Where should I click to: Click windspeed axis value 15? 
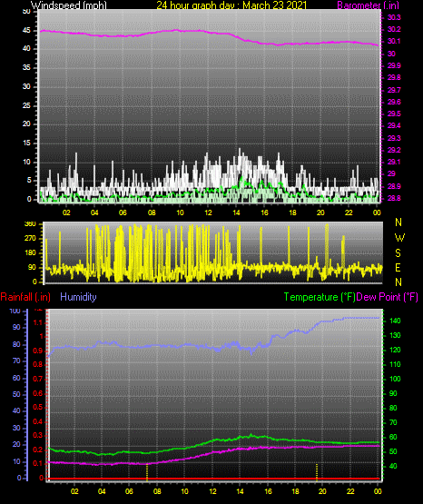pos(26,143)
